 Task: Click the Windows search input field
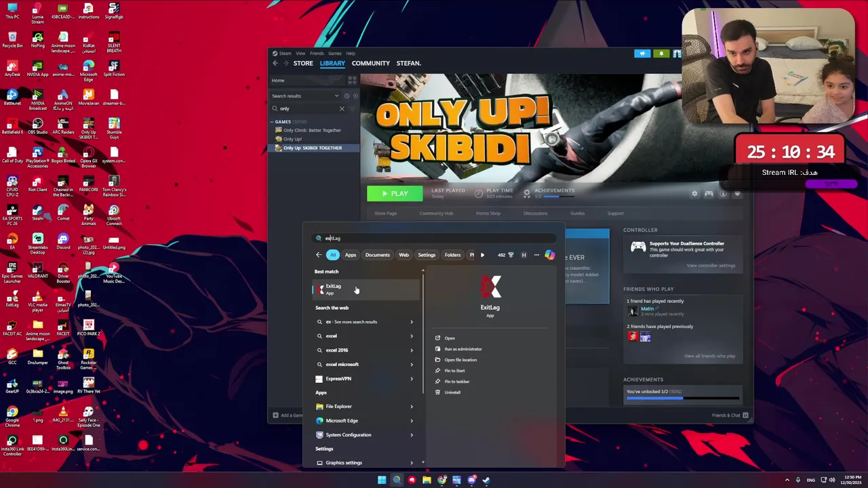[x=434, y=238]
